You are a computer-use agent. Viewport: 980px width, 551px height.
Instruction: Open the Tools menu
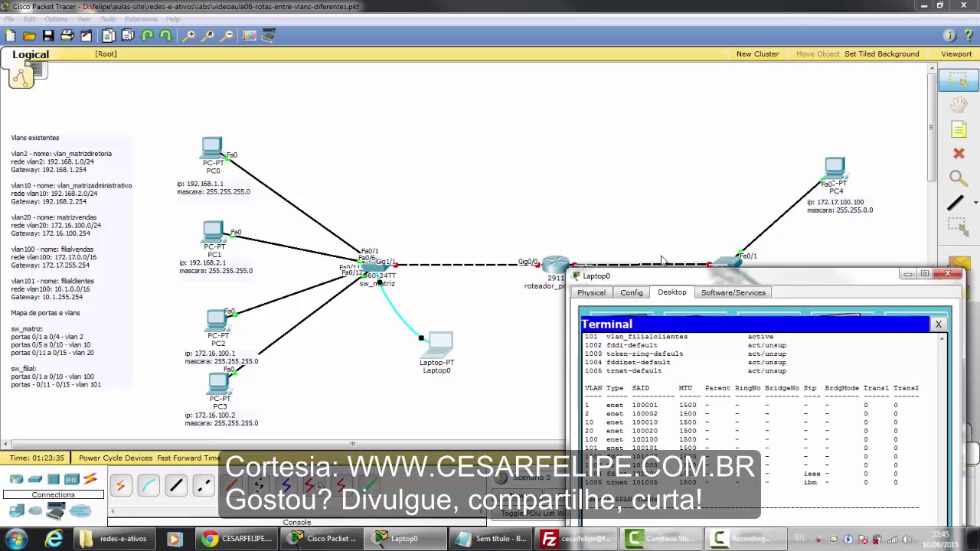pos(108,19)
